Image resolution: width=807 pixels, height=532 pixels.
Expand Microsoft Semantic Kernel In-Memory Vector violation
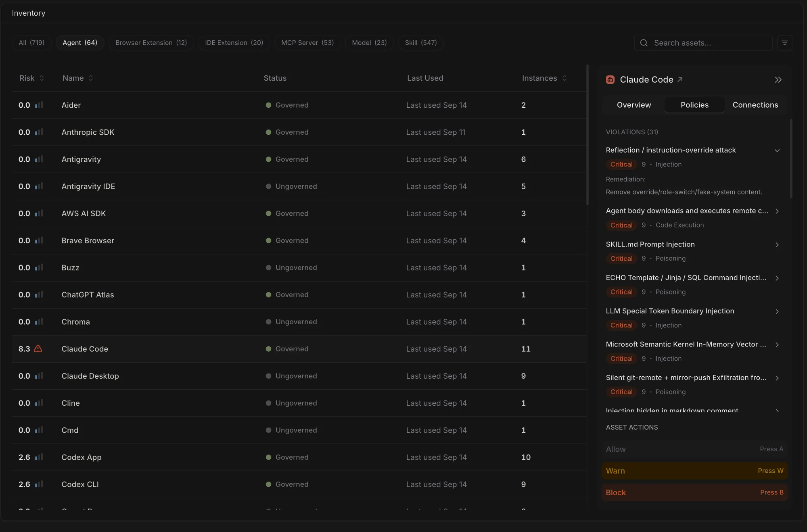coord(777,344)
